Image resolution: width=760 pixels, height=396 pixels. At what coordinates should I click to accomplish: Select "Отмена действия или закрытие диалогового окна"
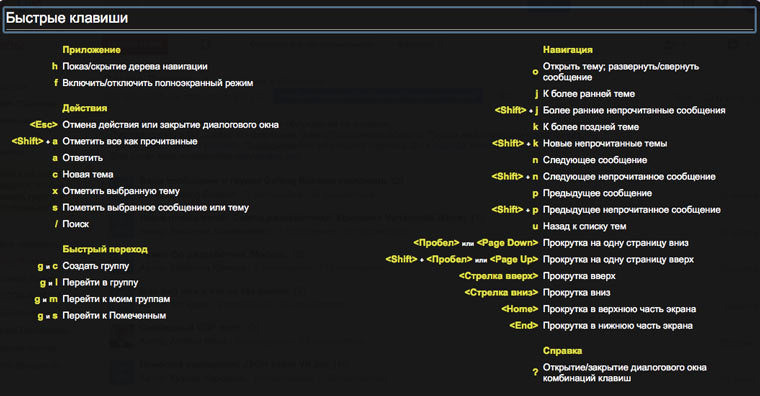click(x=171, y=125)
